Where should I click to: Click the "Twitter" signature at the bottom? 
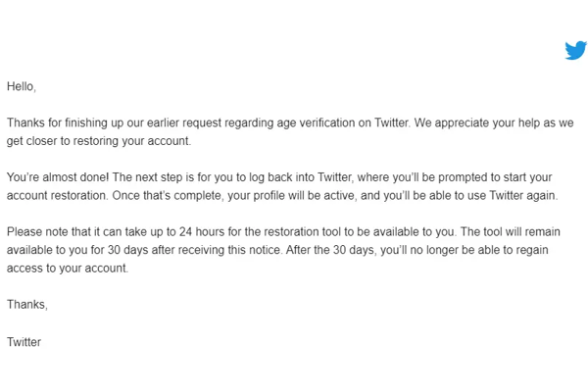pyautogui.click(x=24, y=342)
